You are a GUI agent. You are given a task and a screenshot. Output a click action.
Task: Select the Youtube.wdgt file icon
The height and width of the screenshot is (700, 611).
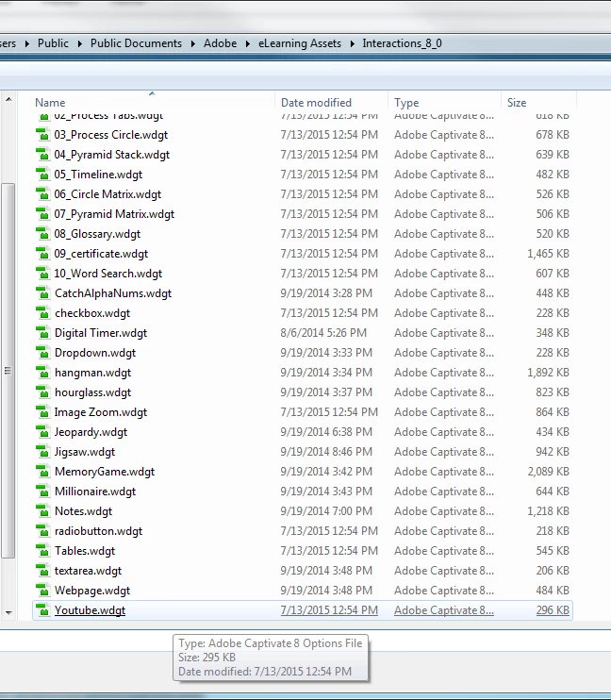tap(42, 610)
